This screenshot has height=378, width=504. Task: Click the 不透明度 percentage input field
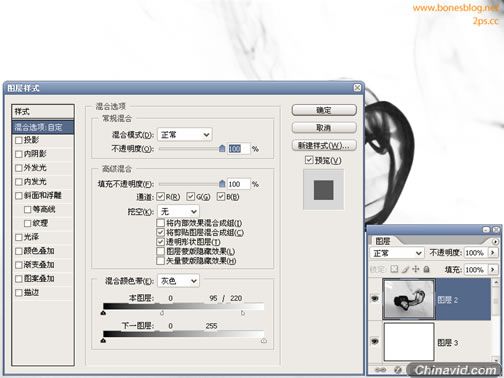coord(238,149)
